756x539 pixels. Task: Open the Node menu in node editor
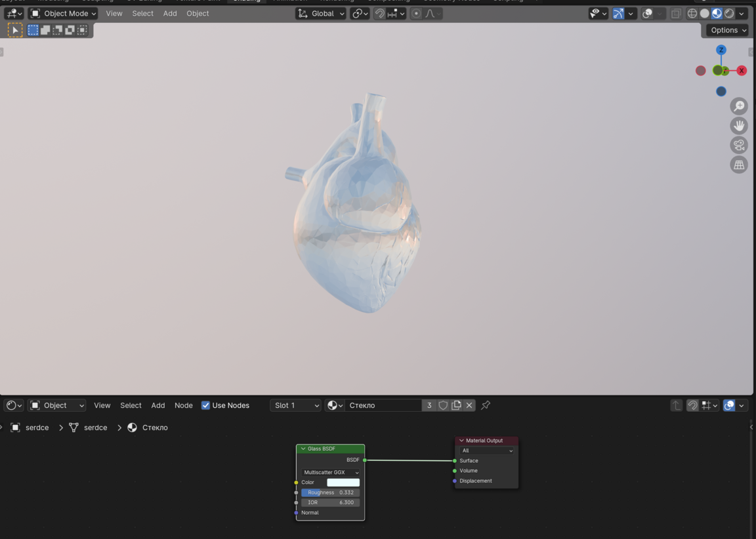(183, 405)
